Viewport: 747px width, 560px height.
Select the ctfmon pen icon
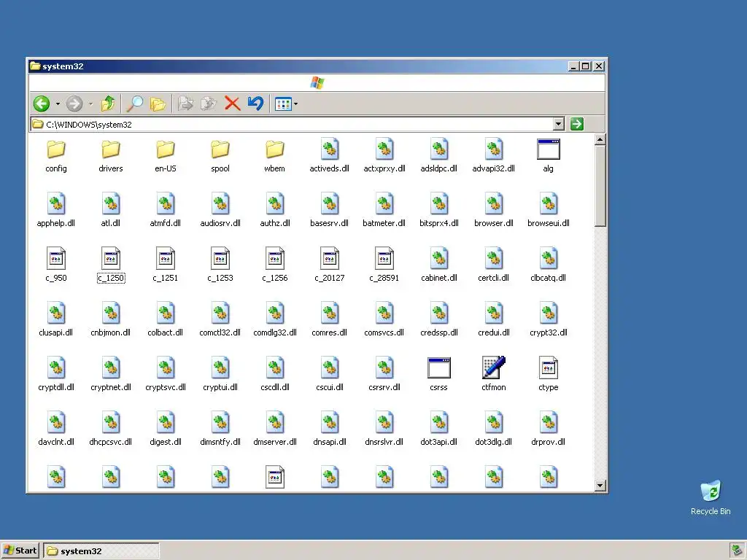click(494, 367)
